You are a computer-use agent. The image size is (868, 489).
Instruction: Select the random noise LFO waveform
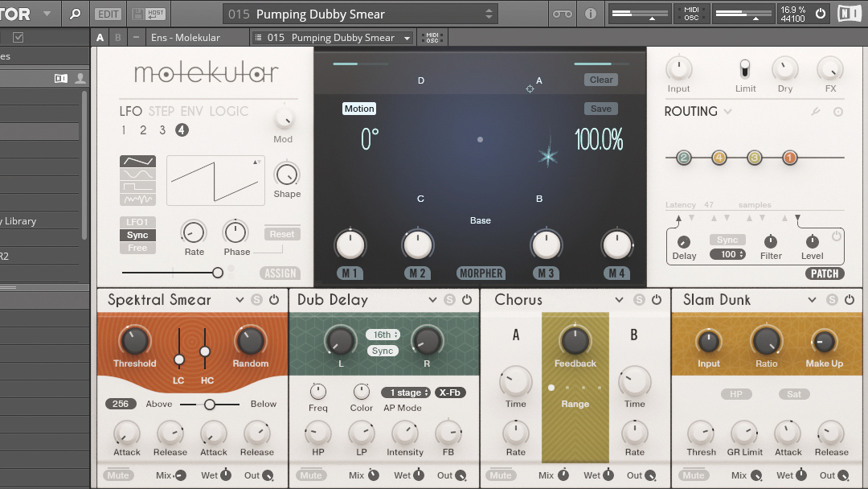pos(138,199)
